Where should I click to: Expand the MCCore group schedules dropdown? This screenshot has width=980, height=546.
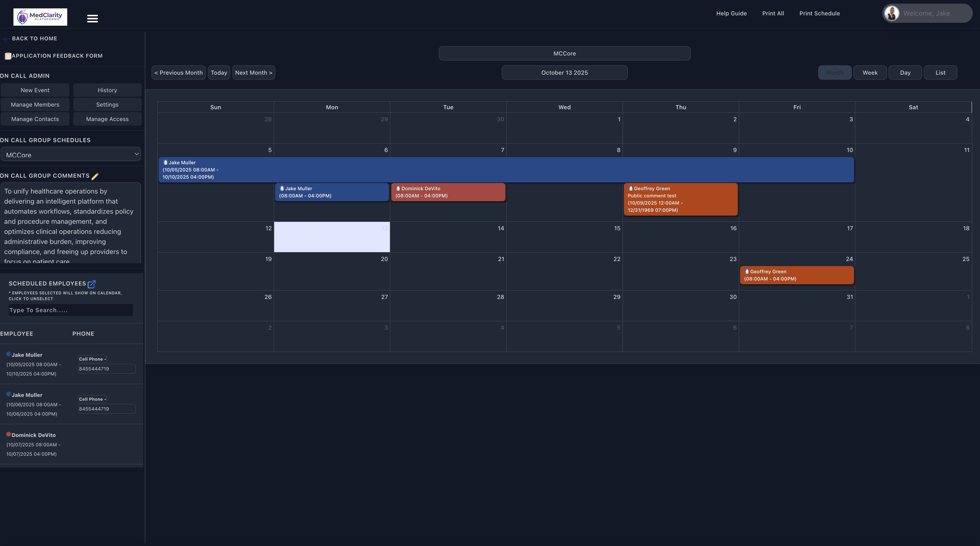click(71, 154)
